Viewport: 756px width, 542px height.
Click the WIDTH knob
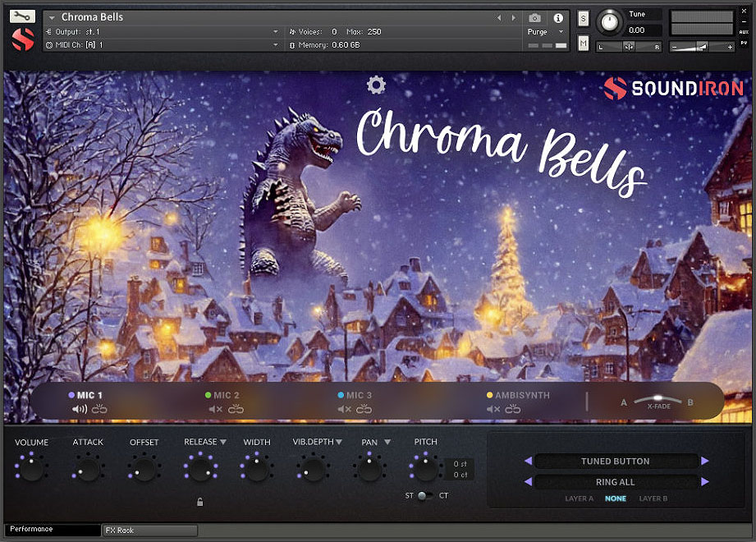256,468
